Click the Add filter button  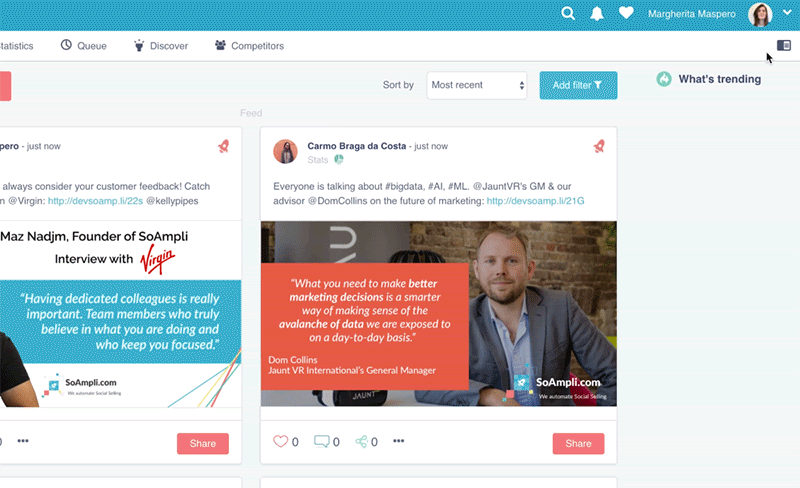click(578, 85)
